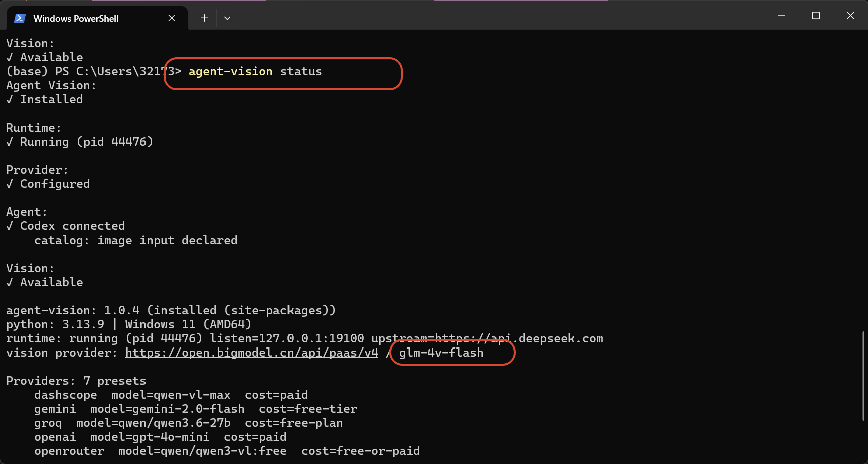Click the '✓ Codex connected' line
The width and height of the screenshot is (868, 464).
(66, 226)
